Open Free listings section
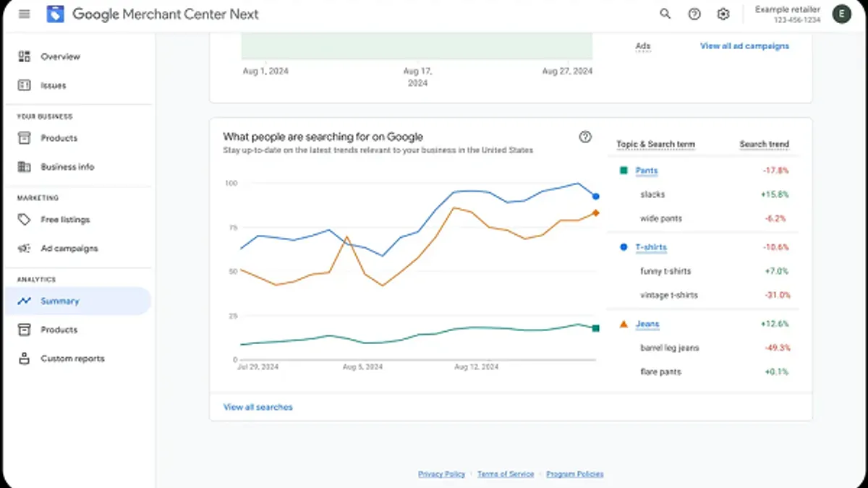 coord(65,220)
